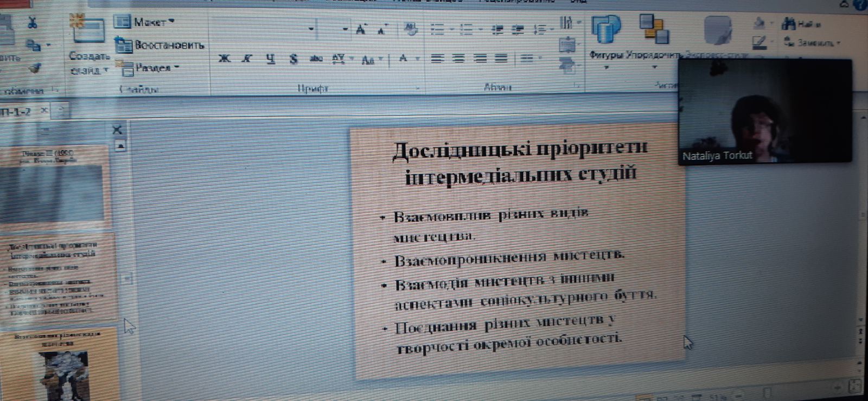Click bullet text Взаємодія мистецтв з іншими
Image resolution: width=868 pixels, height=401 pixels.
tap(505, 282)
